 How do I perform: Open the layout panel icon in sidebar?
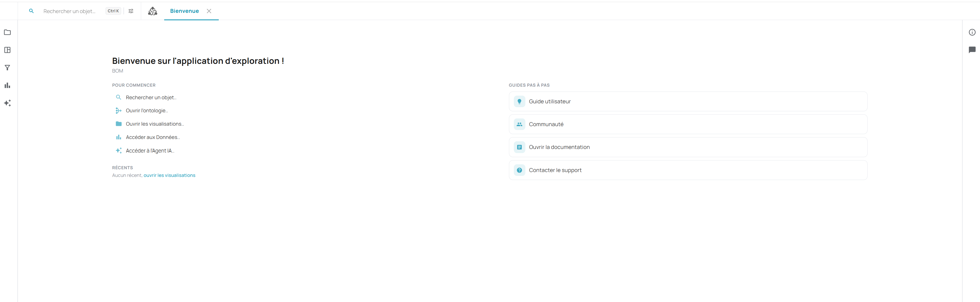[7, 50]
